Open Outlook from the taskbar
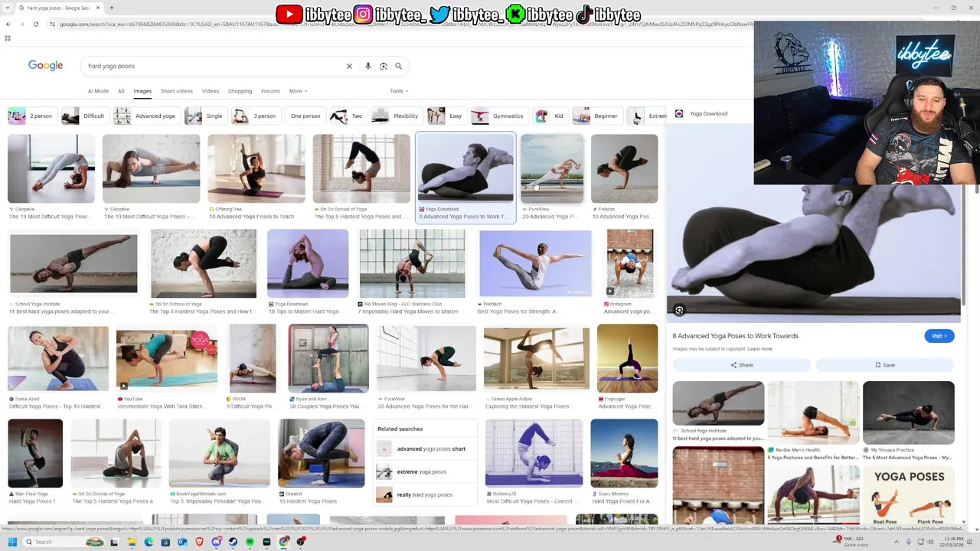980x551 pixels. [x=182, y=542]
